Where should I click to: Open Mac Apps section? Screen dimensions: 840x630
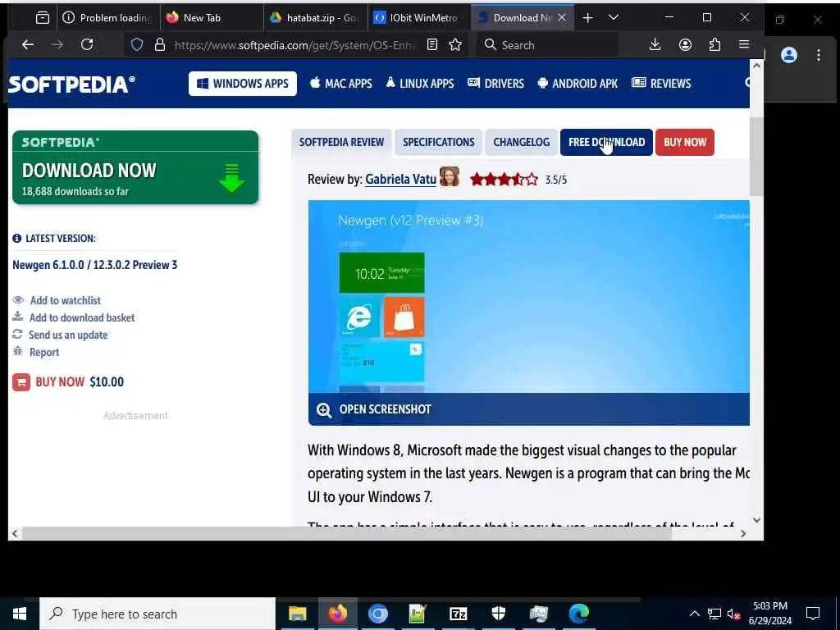click(341, 84)
